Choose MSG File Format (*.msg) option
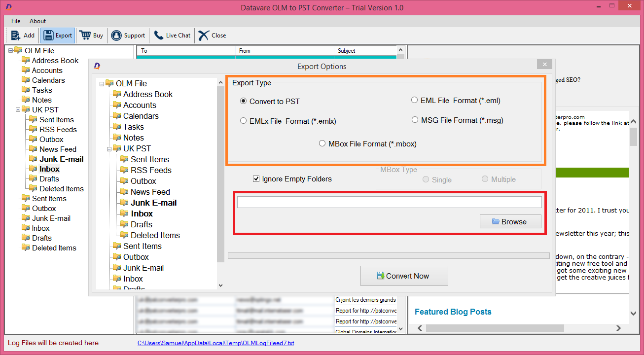 (x=415, y=120)
